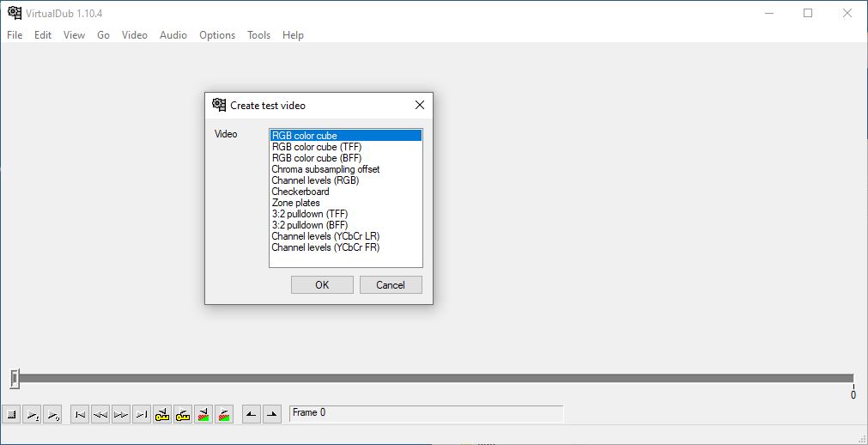Click the Input playback button
The image size is (868, 445).
(32, 414)
